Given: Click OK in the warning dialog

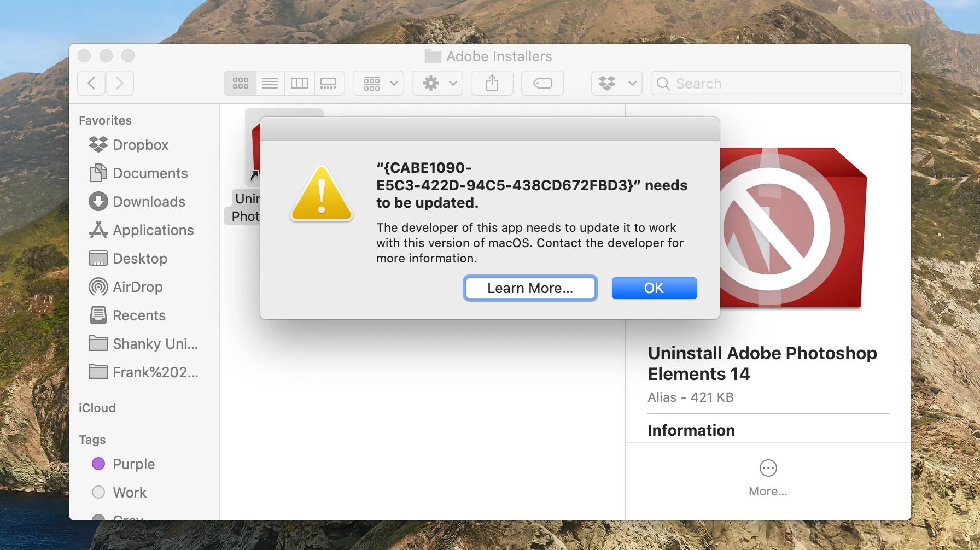Looking at the screenshot, I should pos(654,288).
